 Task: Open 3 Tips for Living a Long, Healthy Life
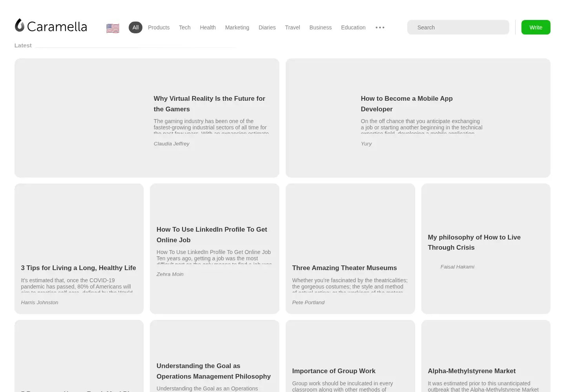pyautogui.click(x=78, y=268)
